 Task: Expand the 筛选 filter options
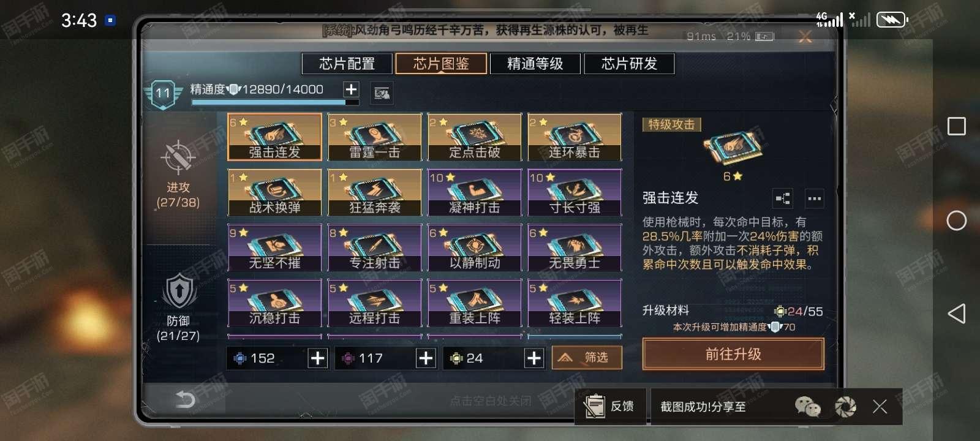[x=587, y=358]
